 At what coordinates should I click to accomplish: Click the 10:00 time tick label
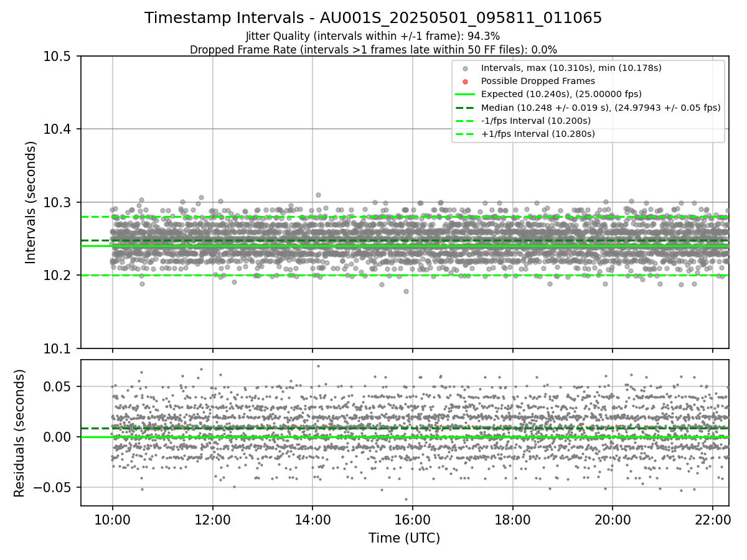(113, 518)
